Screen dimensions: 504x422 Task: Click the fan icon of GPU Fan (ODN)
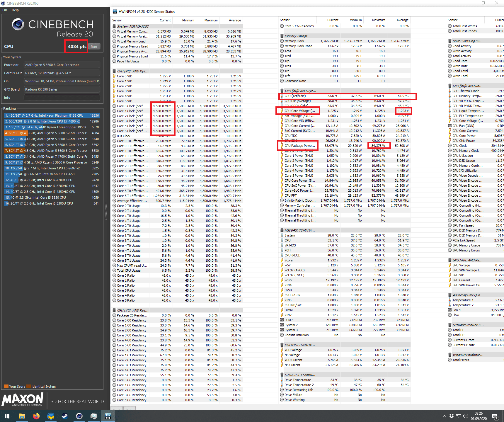[450, 126]
